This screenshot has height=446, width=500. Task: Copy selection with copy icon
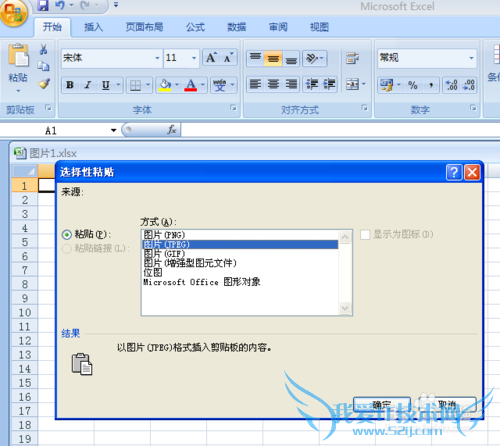[43, 66]
